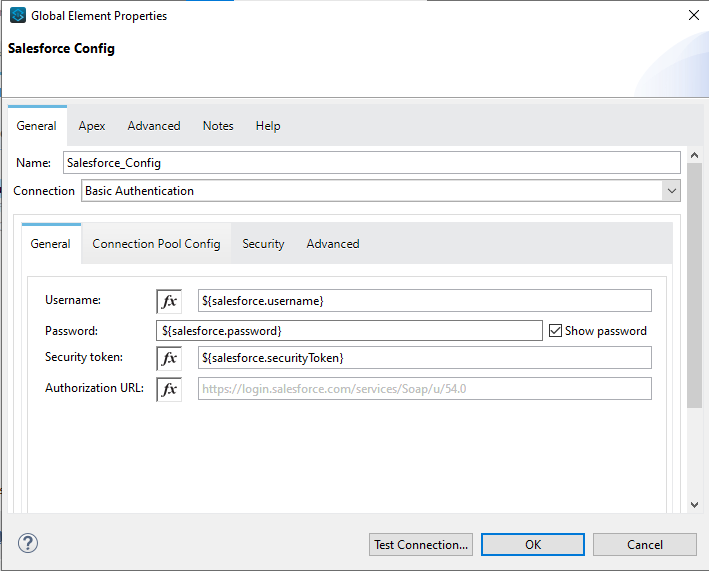Click the Authorization URL: label
The height and width of the screenshot is (571, 709).
(x=94, y=387)
